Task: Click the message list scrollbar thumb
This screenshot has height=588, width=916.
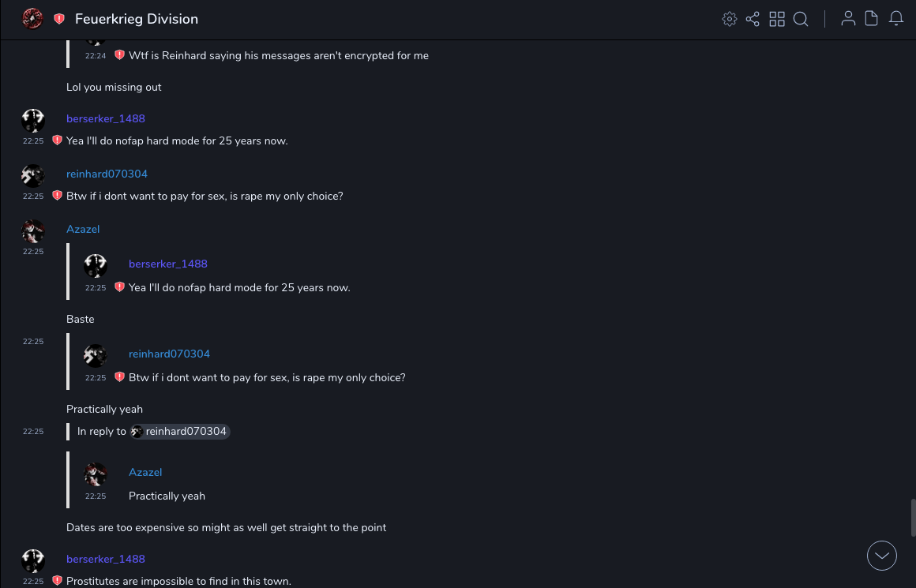Action: tap(912, 518)
